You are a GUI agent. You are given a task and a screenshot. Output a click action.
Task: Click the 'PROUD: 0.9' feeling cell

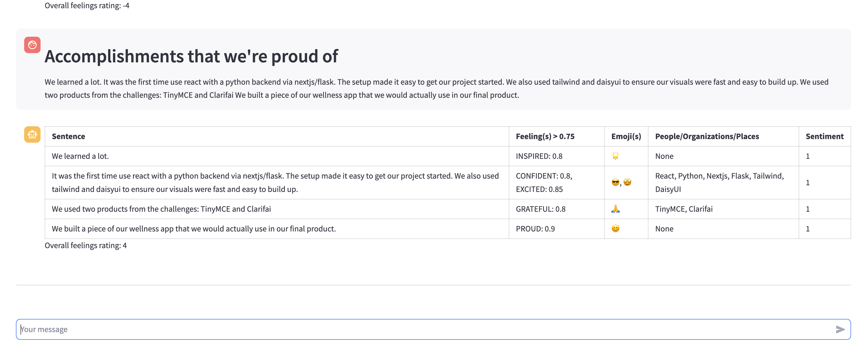[535, 229]
